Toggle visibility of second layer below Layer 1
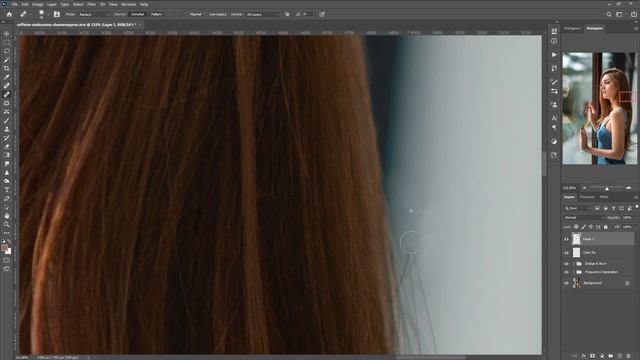The height and width of the screenshot is (360, 640). click(566, 253)
